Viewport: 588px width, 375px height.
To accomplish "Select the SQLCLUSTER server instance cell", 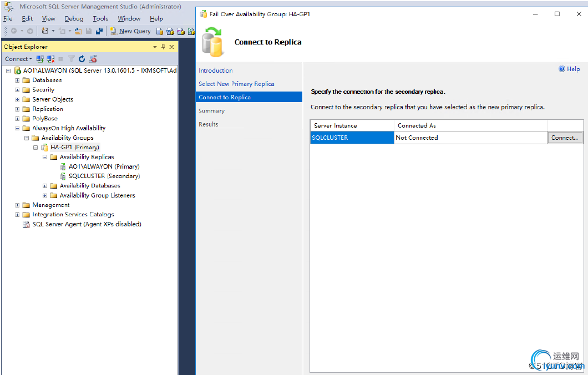I will pyautogui.click(x=352, y=138).
